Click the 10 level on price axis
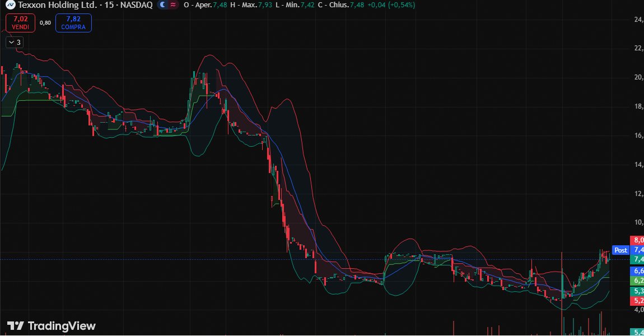The image size is (644, 336). point(638,222)
